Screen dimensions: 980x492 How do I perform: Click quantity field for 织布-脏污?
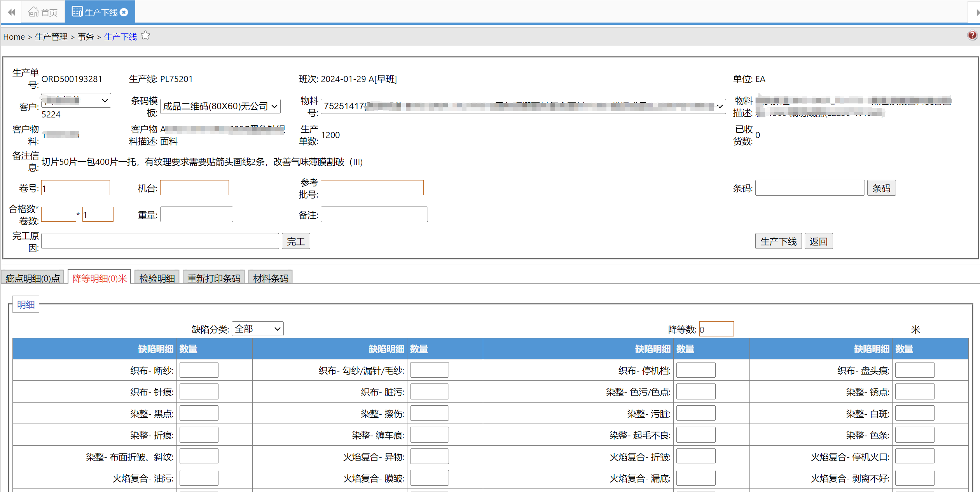[429, 391]
